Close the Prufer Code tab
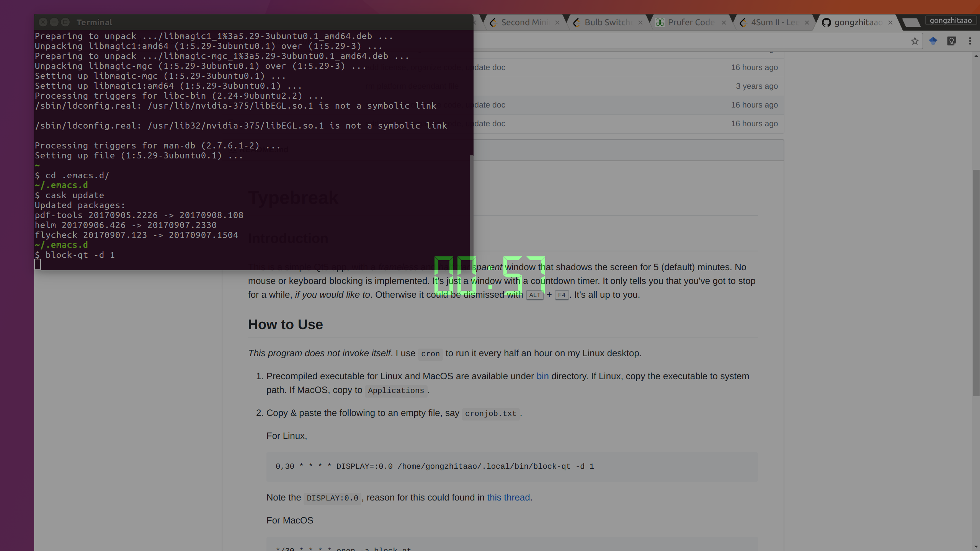Viewport: 980px width, 551px height. tap(724, 23)
